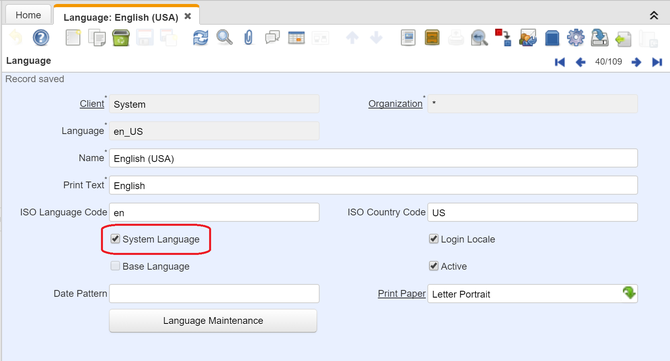The image size is (670, 361).
Task: Click the Copy record toolbar icon
Action: [x=97, y=38]
